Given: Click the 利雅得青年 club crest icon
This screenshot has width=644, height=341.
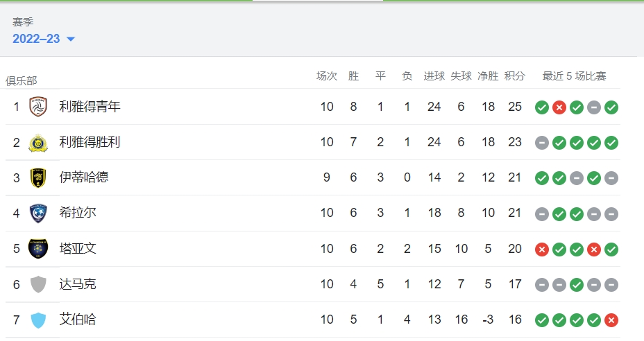Looking at the screenshot, I should pos(38,107).
